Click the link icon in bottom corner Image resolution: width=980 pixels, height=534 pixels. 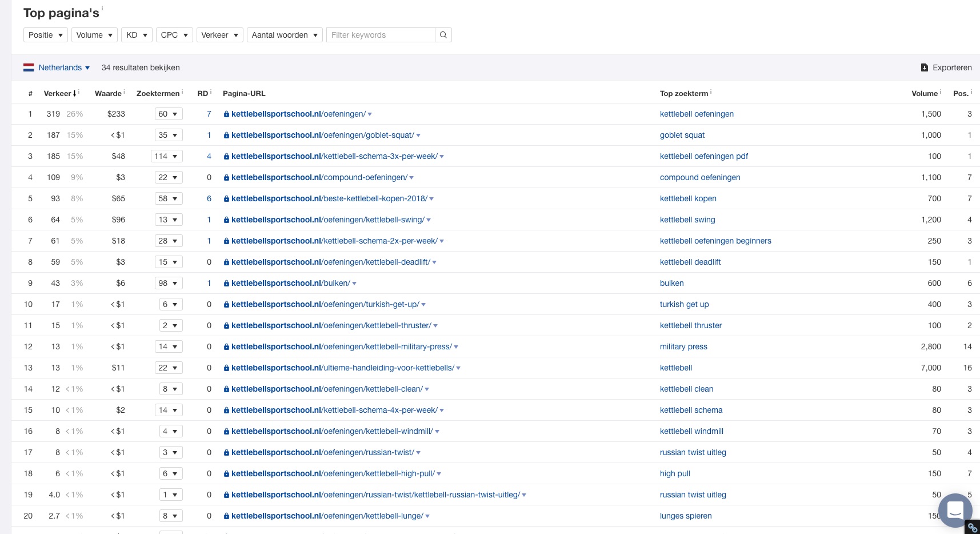(x=972, y=527)
